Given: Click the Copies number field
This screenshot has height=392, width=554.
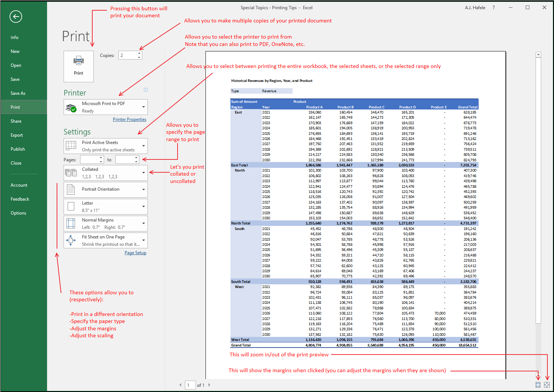Looking at the screenshot, I should [x=128, y=55].
